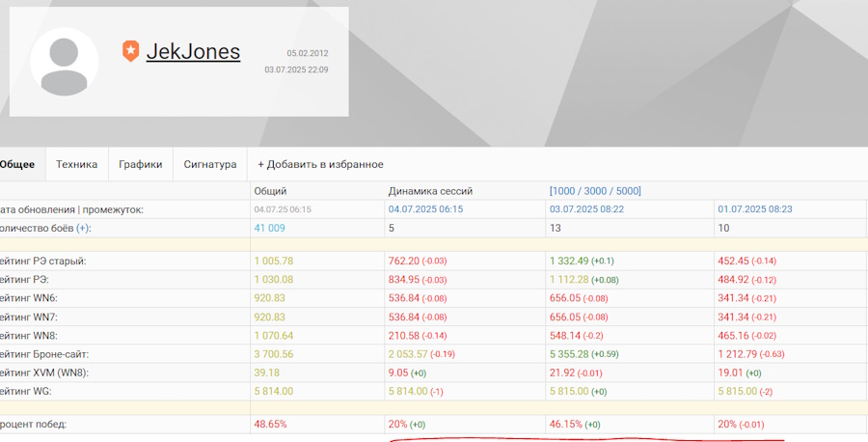
Task: Click the default user avatar picture
Action: 65,62
